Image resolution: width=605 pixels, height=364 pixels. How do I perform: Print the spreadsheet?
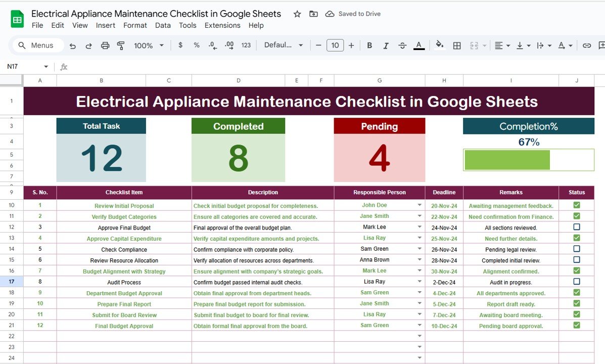105,45
